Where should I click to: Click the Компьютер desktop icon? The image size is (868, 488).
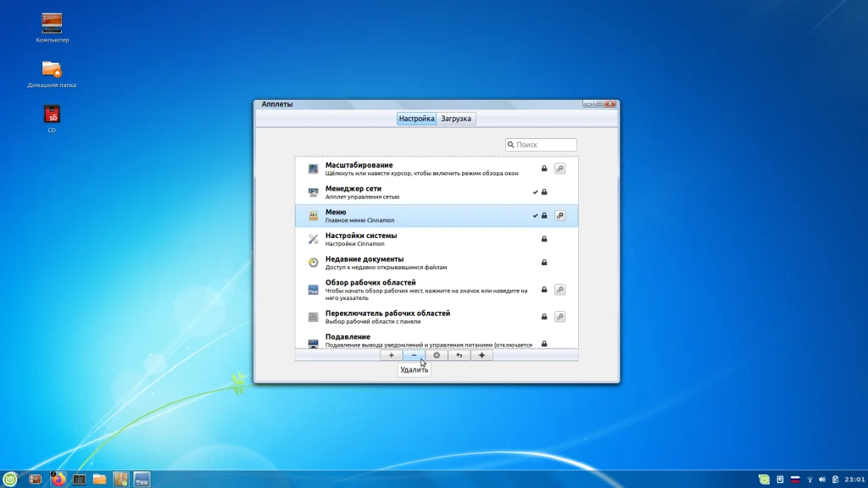pyautogui.click(x=52, y=23)
